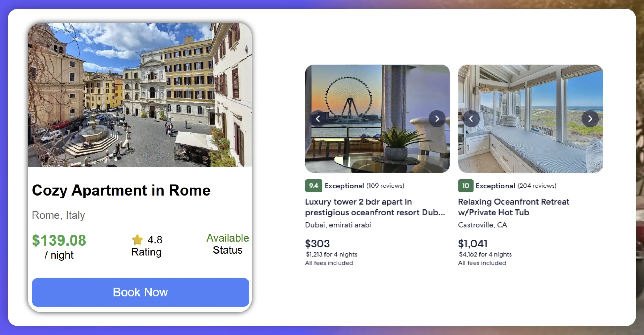Click 'Dubai, emirati arabi' location text
The height and width of the screenshot is (335, 644).
coord(338,225)
